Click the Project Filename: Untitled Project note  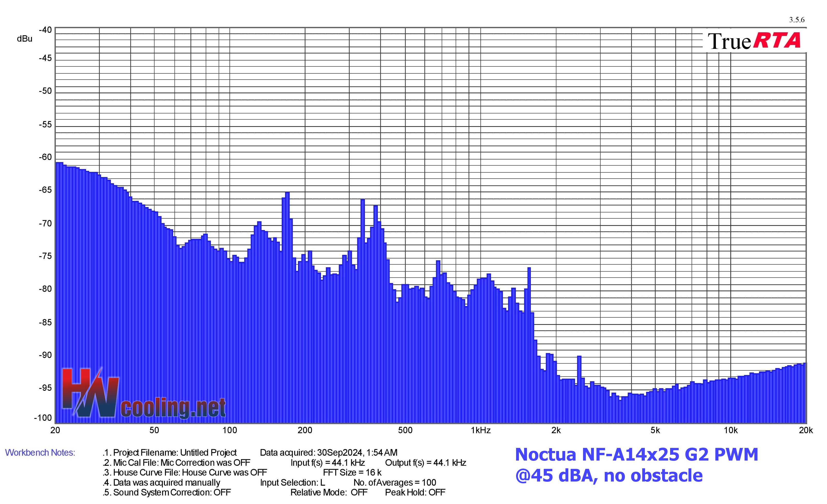(174, 453)
